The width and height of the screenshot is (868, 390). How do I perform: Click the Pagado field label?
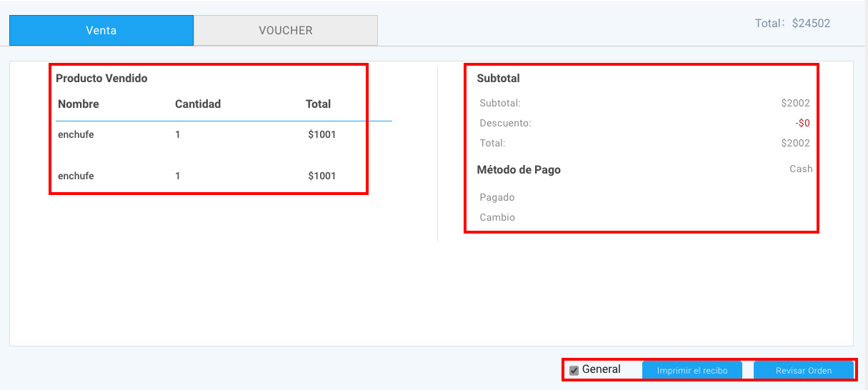pyautogui.click(x=497, y=197)
